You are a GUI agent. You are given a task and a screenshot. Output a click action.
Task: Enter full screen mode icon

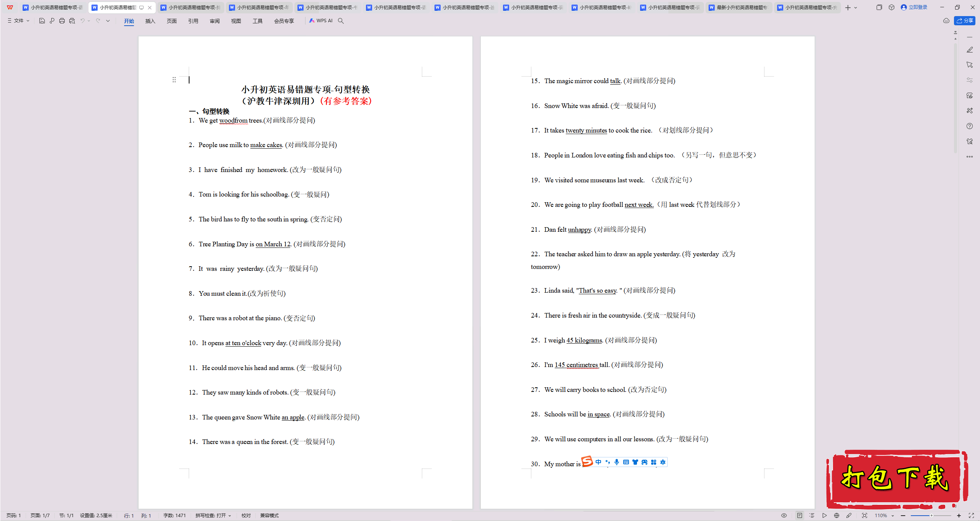971,516
